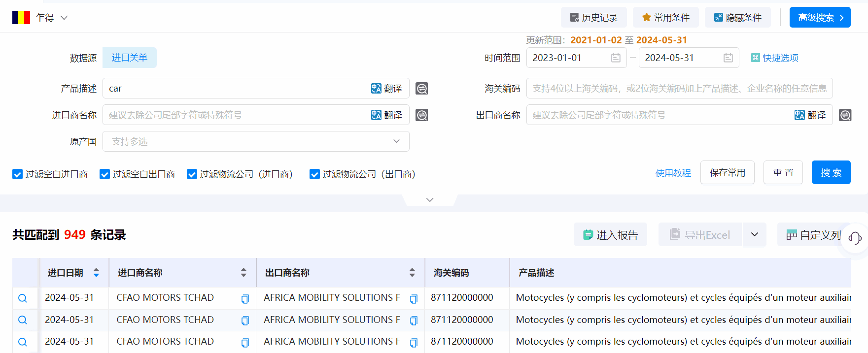Sort by import date column arrows
868x353 pixels.
click(96, 273)
